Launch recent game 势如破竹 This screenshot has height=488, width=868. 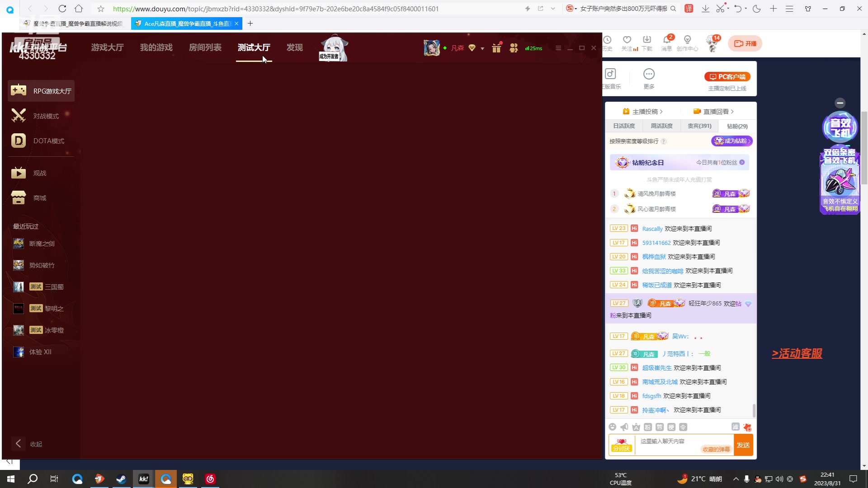[x=34, y=265]
